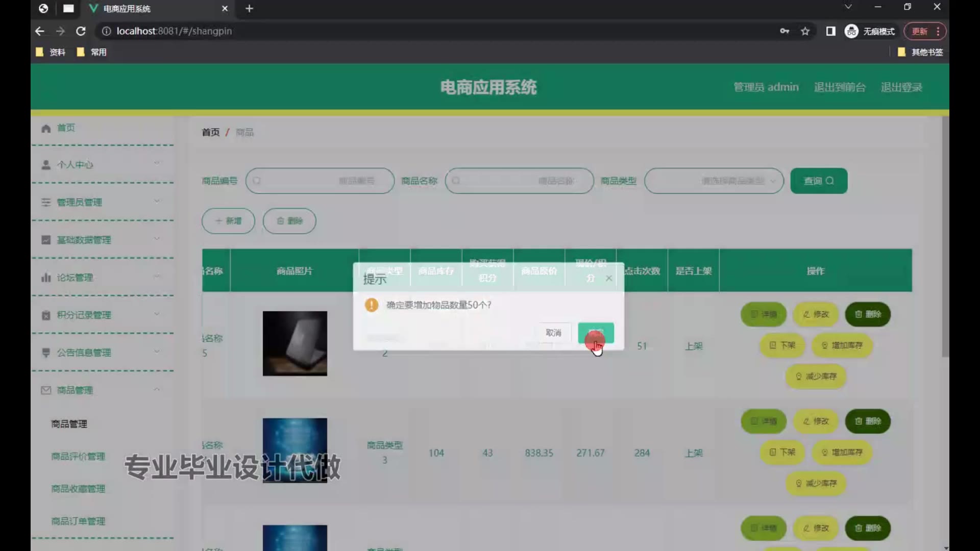Click 退出登录 in the header
The image size is (980, 551).
pyautogui.click(x=901, y=87)
